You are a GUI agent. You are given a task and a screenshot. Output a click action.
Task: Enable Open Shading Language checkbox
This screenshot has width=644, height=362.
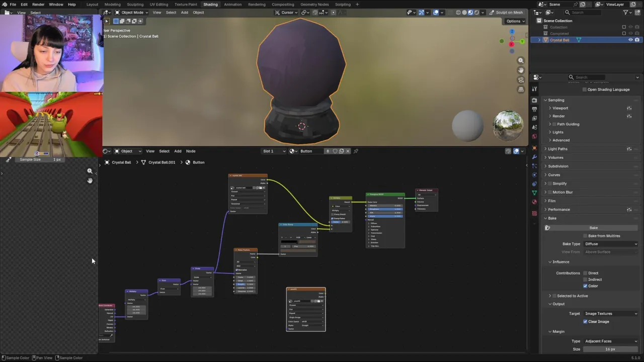coord(585,89)
